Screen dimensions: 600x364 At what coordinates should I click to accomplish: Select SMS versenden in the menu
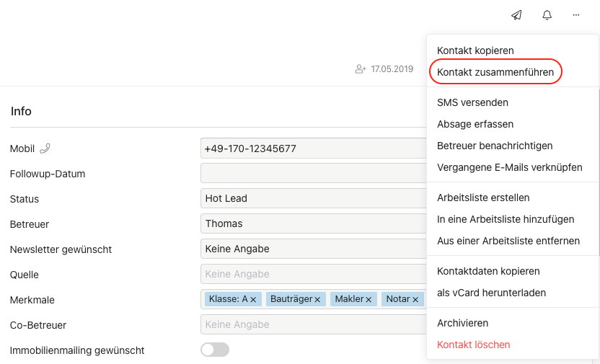tap(472, 102)
